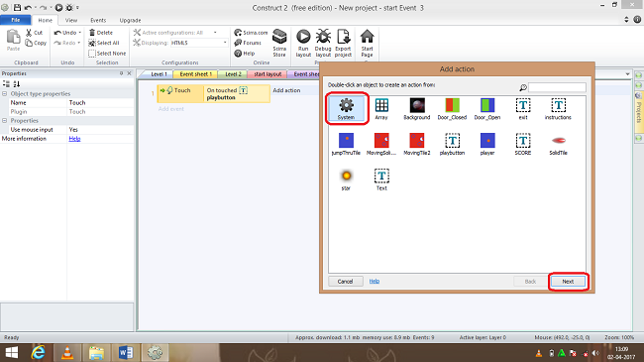Click Copy in Clipboard group
644x362 pixels.
[x=36, y=43]
